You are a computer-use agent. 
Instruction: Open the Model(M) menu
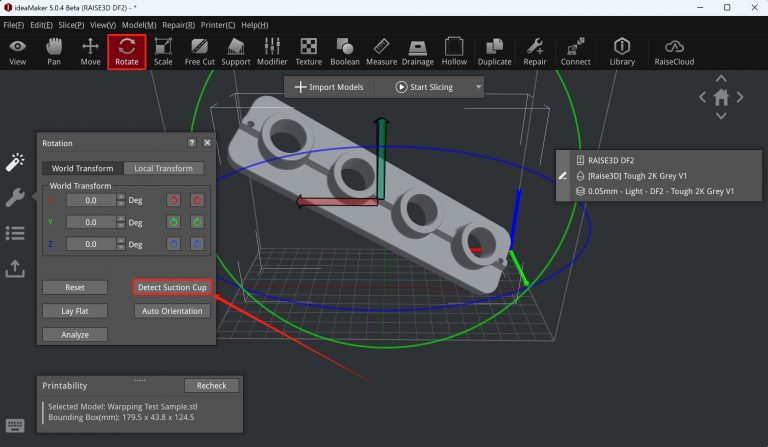pos(138,24)
